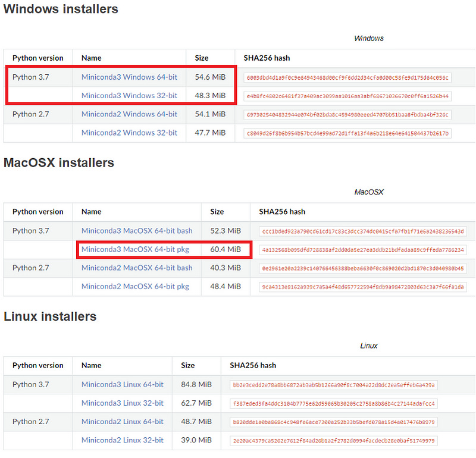476x458 pixels.
Task: Select SHA256 hash for Miniconda2 Windows 64-bit
Action: coord(347,115)
